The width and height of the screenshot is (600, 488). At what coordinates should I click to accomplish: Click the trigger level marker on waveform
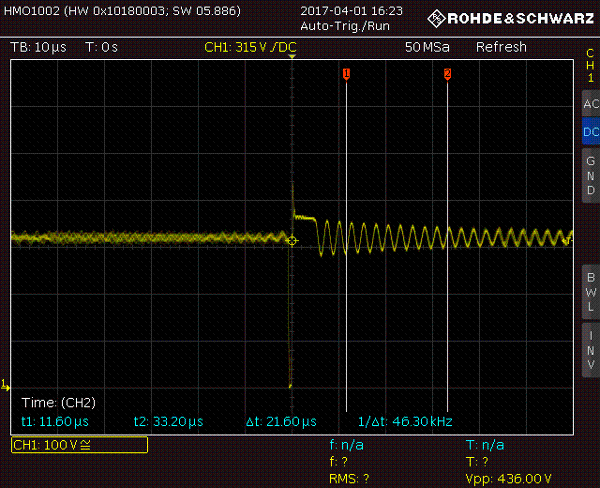pyautogui.click(x=292, y=241)
